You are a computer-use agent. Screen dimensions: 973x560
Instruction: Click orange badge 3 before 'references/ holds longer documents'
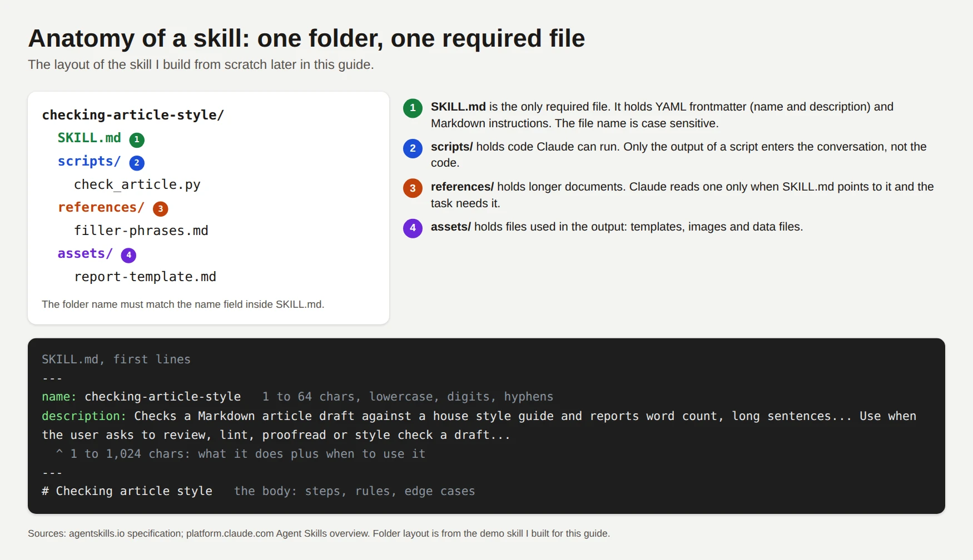tap(413, 188)
